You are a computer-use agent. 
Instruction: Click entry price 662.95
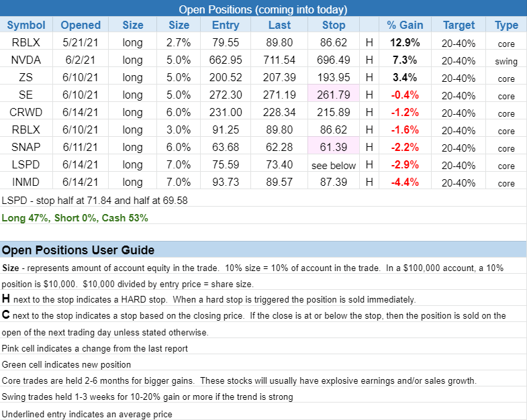click(x=226, y=60)
